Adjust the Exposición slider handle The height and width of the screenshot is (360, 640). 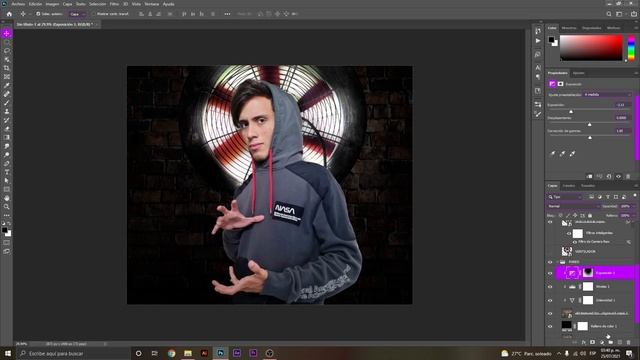tap(571, 111)
